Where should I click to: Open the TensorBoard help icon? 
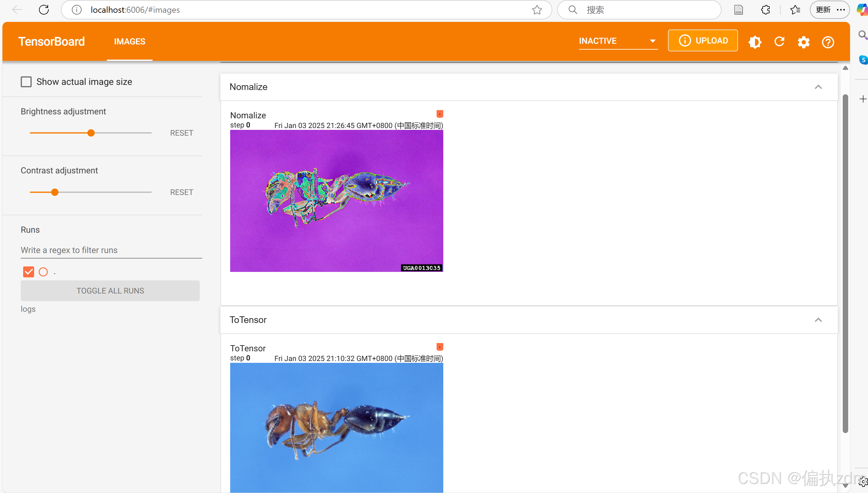pos(828,42)
